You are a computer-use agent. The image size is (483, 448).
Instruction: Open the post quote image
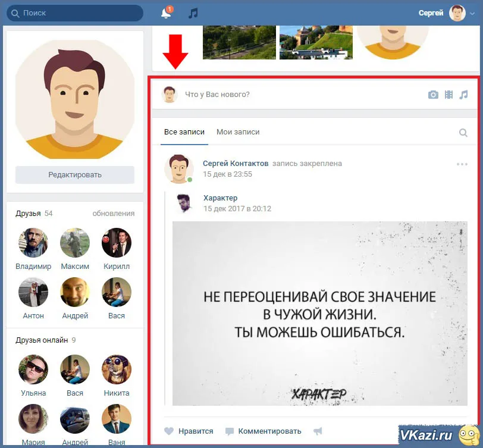(x=320, y=314)
